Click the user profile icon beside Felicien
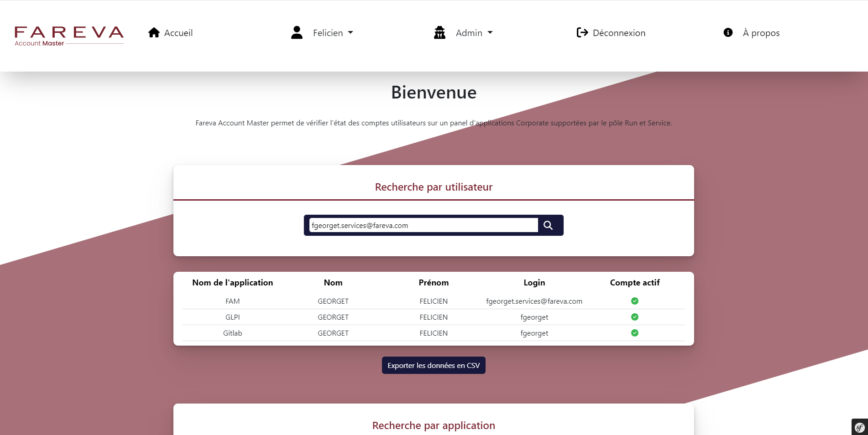Screen dimensions: 868x435 pos(297,32)
